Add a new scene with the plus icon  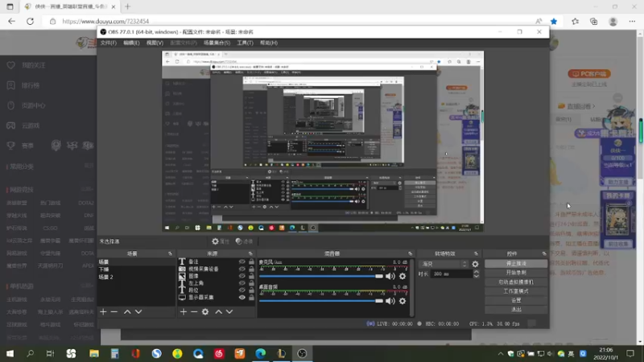[103, 312]
